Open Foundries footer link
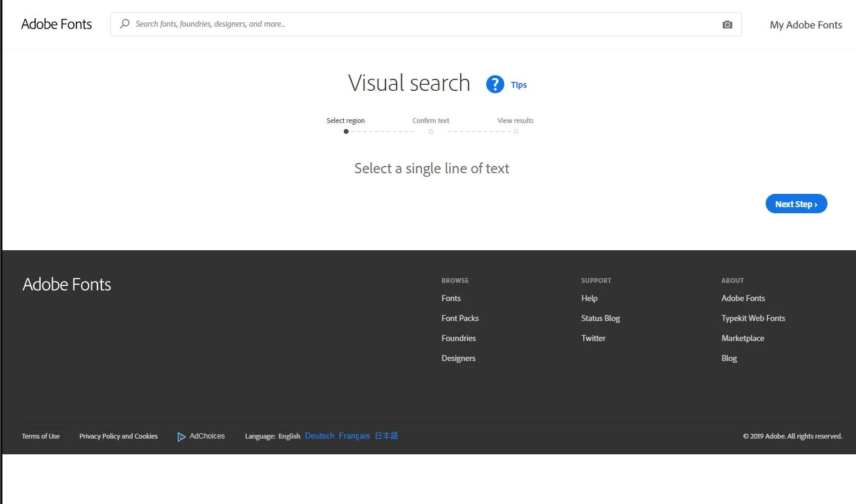The image size is (856, 504). [x=459, y=338]
